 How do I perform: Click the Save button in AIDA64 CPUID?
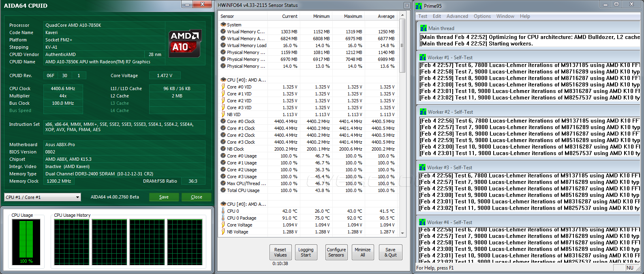pos(164,197)
